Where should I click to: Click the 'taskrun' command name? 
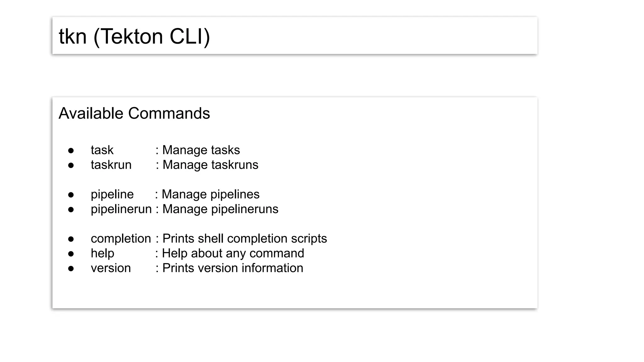click(x=111, y=165)
